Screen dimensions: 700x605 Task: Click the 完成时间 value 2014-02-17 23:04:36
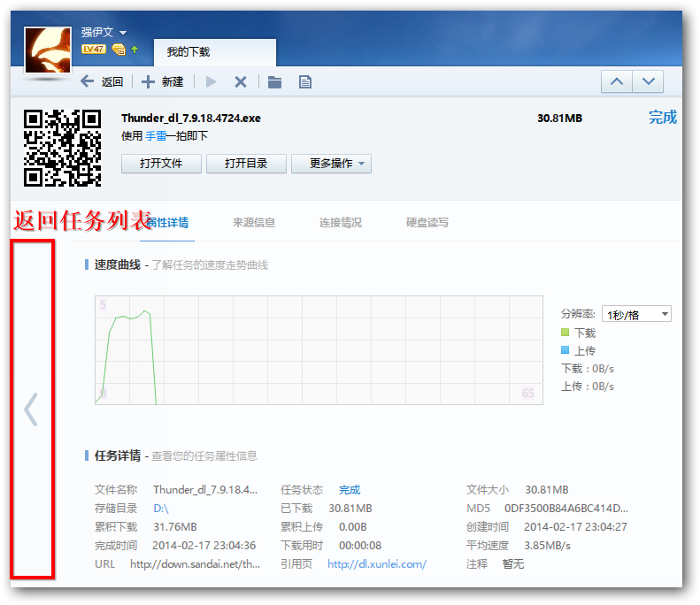[x=204, y=546]
